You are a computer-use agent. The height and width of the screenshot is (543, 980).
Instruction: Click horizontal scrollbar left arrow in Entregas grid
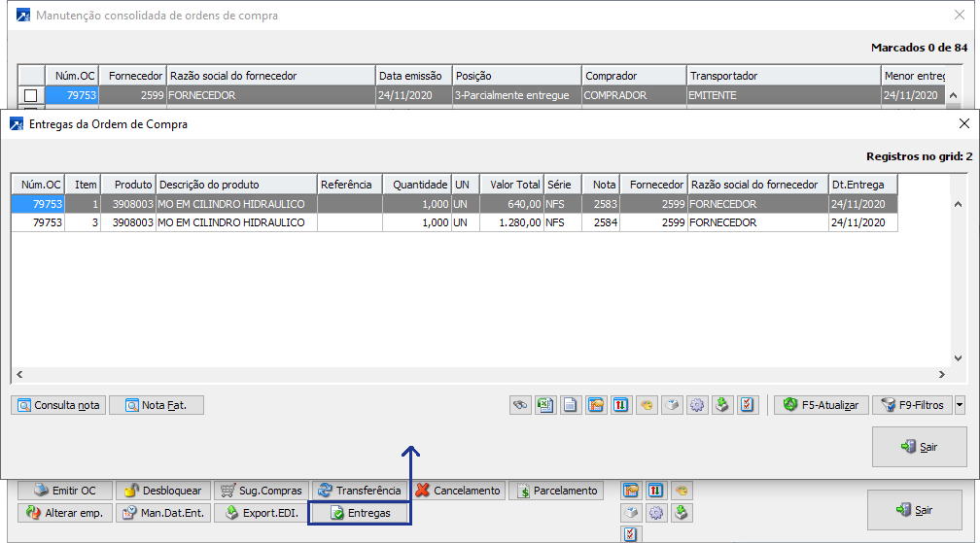click(20, 375)
